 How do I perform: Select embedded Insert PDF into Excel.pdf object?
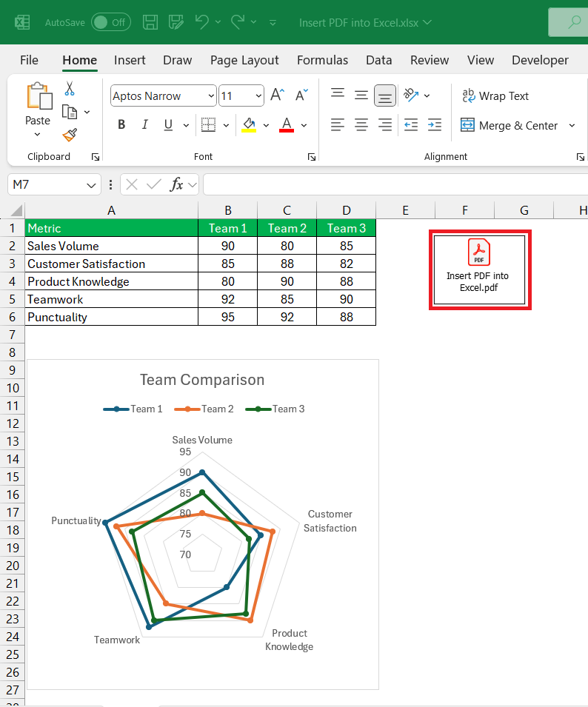(x=480, y=269)
